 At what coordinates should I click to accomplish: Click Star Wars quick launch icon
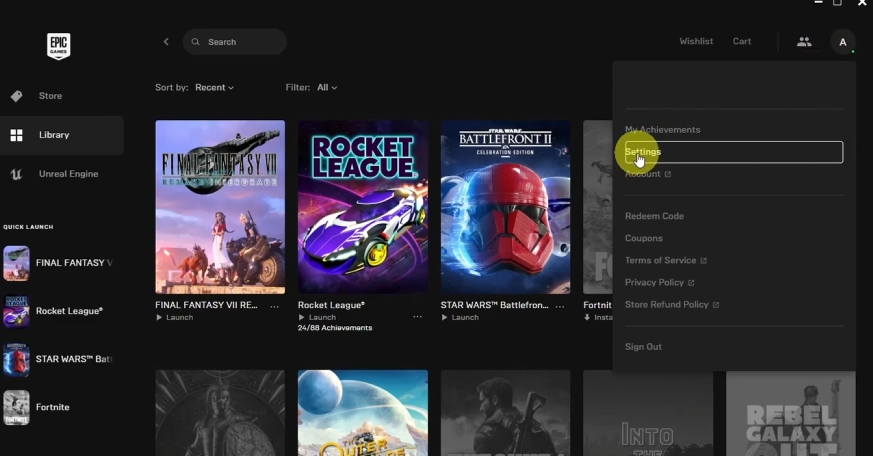16,359
